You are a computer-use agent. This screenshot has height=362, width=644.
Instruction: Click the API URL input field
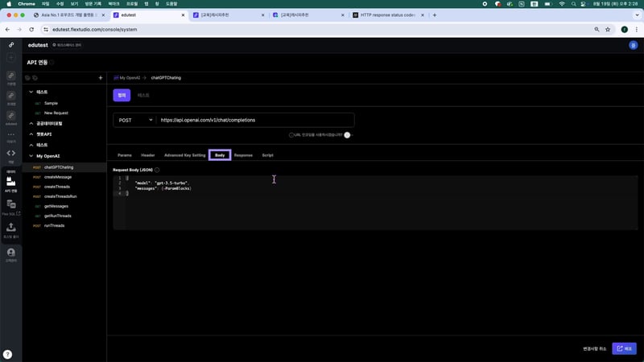(x=254, y=120)
